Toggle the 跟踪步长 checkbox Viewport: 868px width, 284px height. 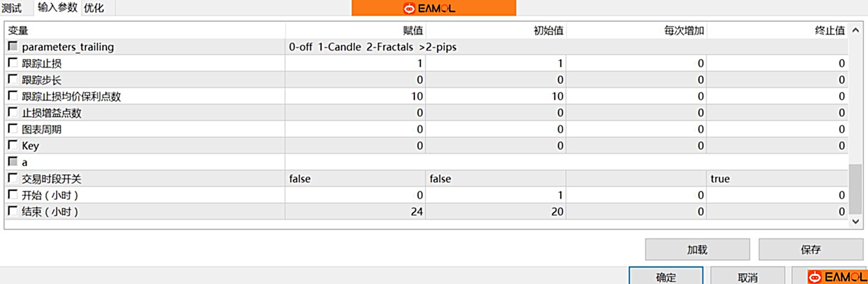tap(13, 80)
